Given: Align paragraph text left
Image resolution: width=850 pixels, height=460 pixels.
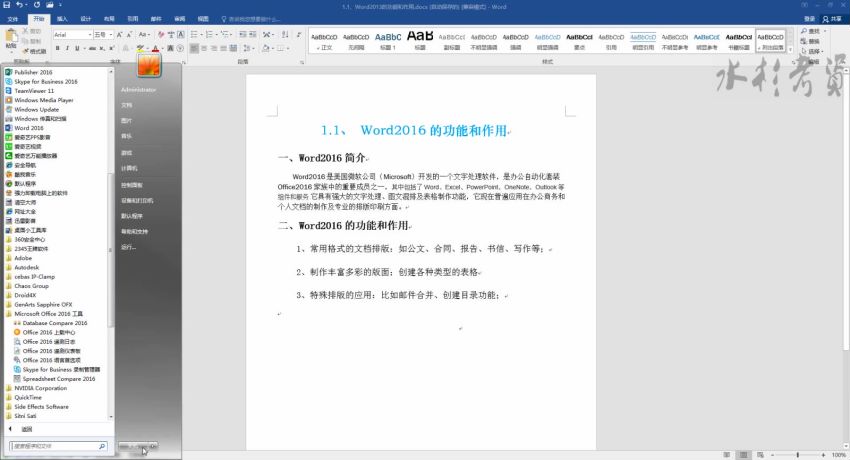Looking at the screenshot, I should pos(194,48).
